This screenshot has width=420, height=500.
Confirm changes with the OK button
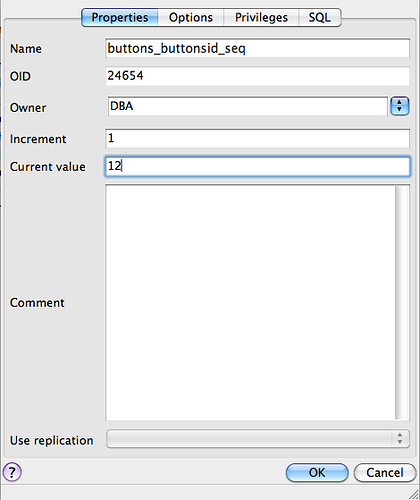pos(317,472)
